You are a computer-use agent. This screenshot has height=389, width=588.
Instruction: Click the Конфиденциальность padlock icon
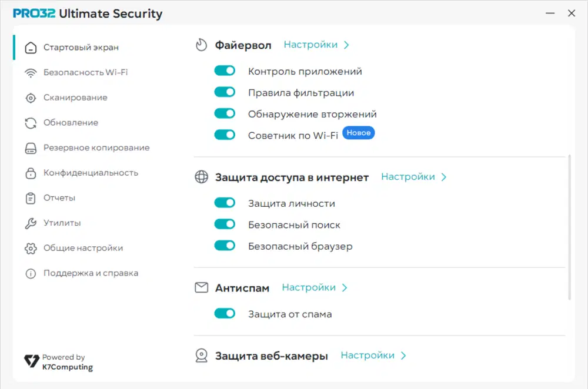31,173
